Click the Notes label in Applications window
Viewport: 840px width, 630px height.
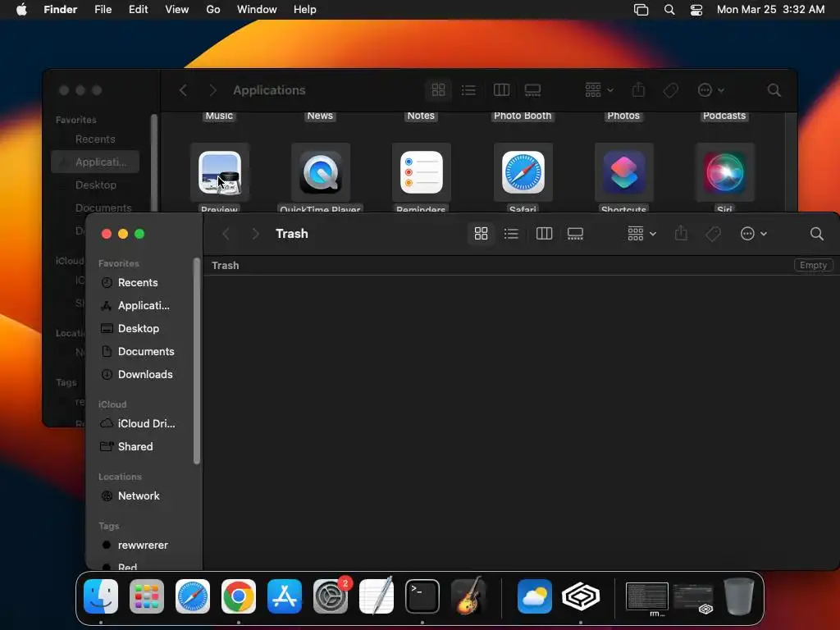pos(421,116)
